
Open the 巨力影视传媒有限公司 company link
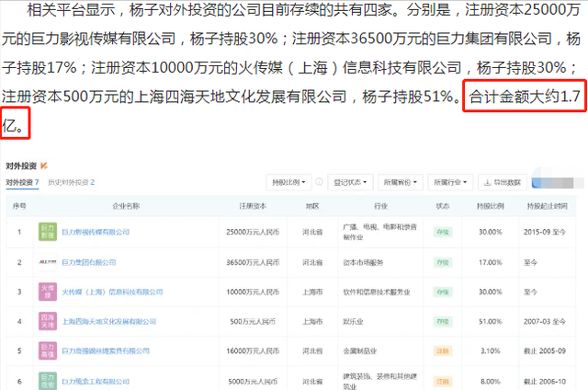click(x=96, y=232)
